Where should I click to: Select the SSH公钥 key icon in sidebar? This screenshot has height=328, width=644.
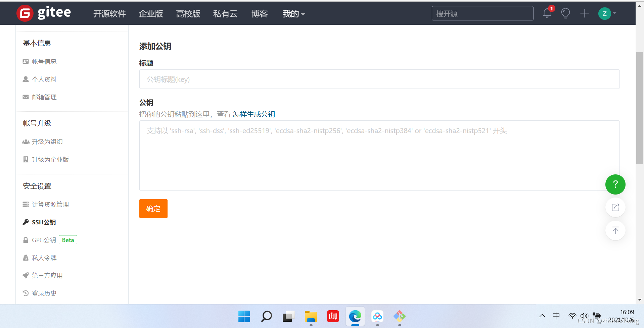click(26, 222)
